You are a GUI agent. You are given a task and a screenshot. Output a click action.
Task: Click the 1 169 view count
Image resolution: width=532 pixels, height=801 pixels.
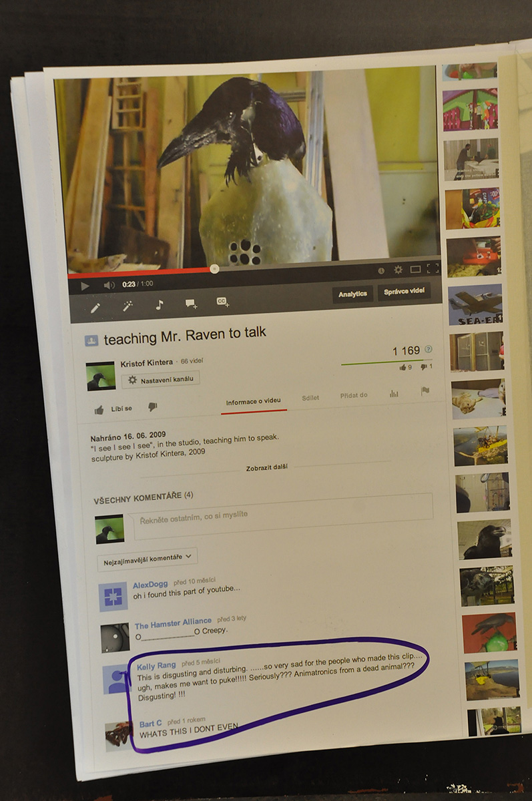[406, 350]
